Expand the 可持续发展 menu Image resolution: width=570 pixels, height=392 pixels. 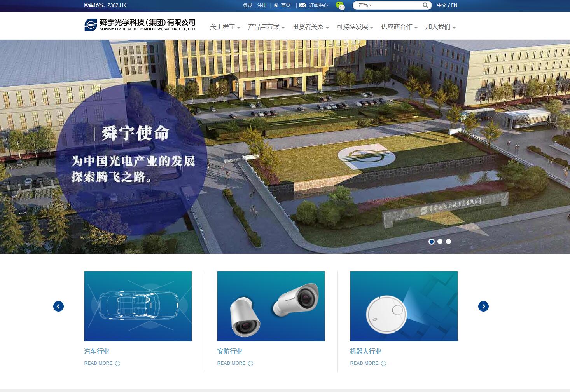(x=355, y=27)
